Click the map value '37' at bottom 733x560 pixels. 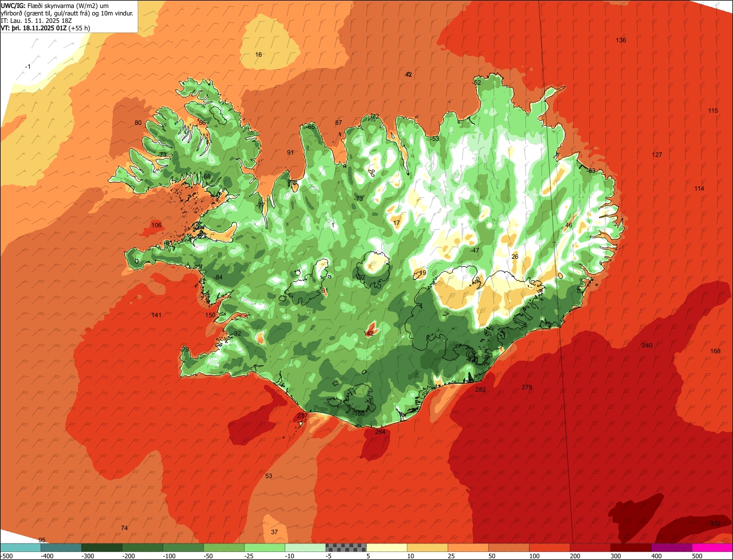(x=274, y=532)
